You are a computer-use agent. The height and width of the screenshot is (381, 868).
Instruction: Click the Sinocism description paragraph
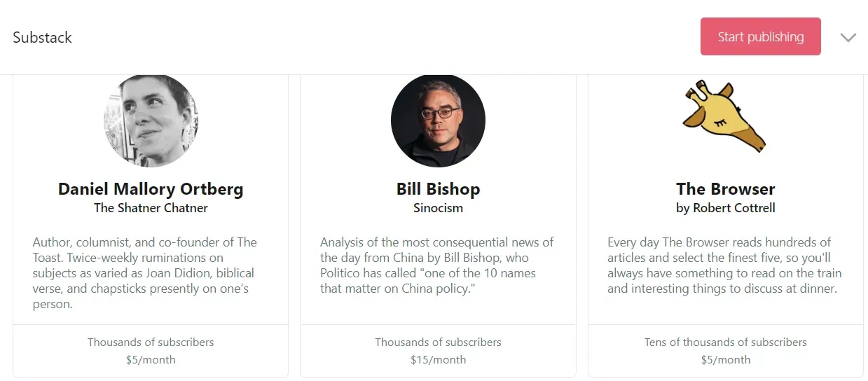click(436, 265)
